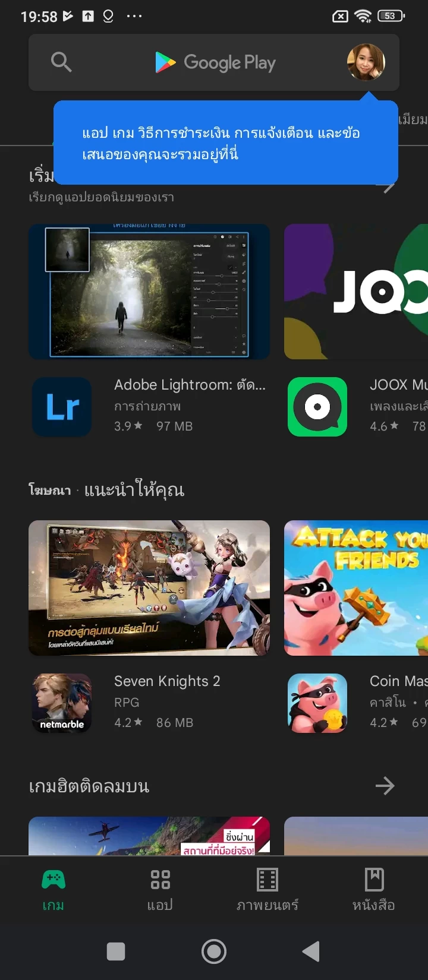Viewport: 428px width, 980px height.
Task: Tap the Wi-Fi status icon
Action: coord(363,17)
